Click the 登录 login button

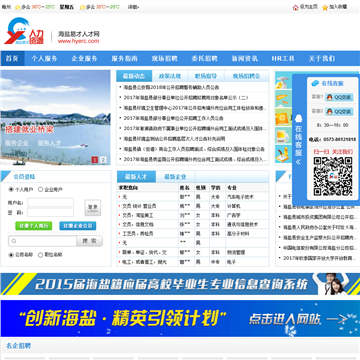pos(92,208)
